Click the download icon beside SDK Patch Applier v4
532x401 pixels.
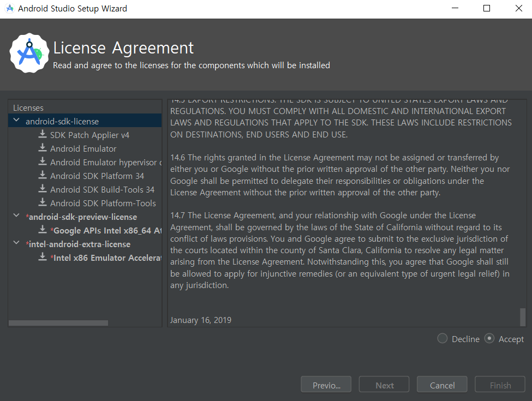point(43,134)
